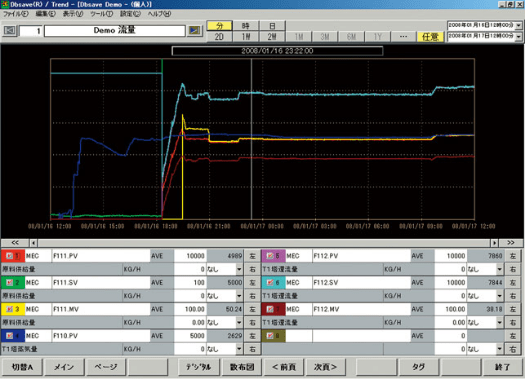Open the なし dropdown under F111.PV

coord(239,269)
